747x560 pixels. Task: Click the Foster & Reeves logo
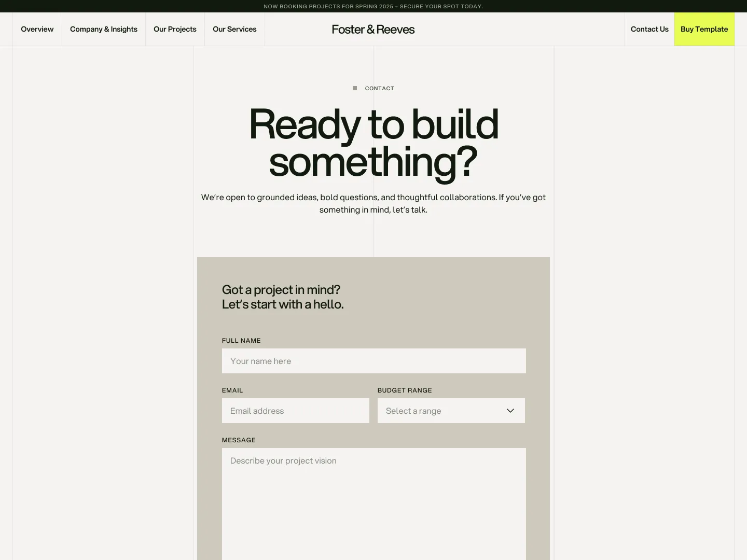374,30
